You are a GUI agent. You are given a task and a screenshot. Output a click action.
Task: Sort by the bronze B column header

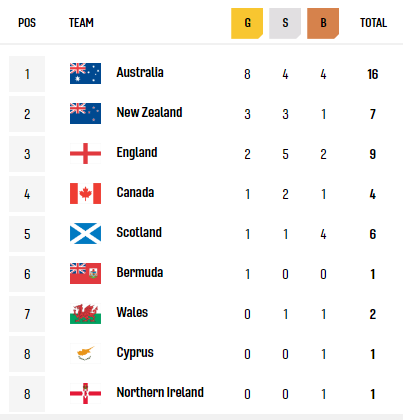(x=323, y=23)
